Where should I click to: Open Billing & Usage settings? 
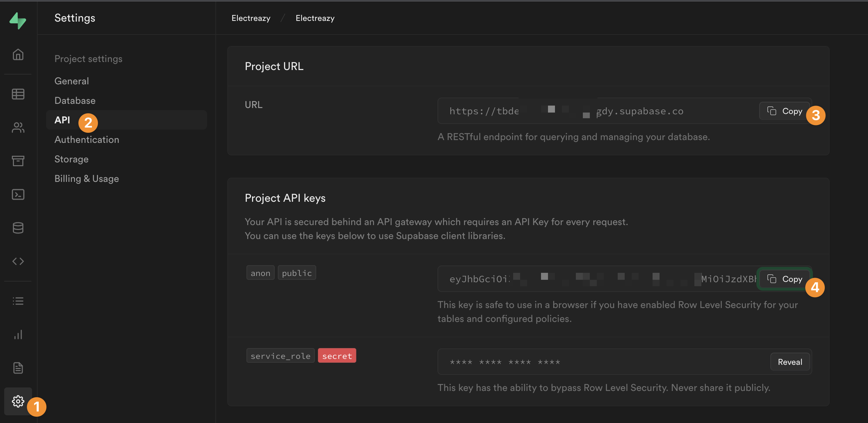pos(87,178)
